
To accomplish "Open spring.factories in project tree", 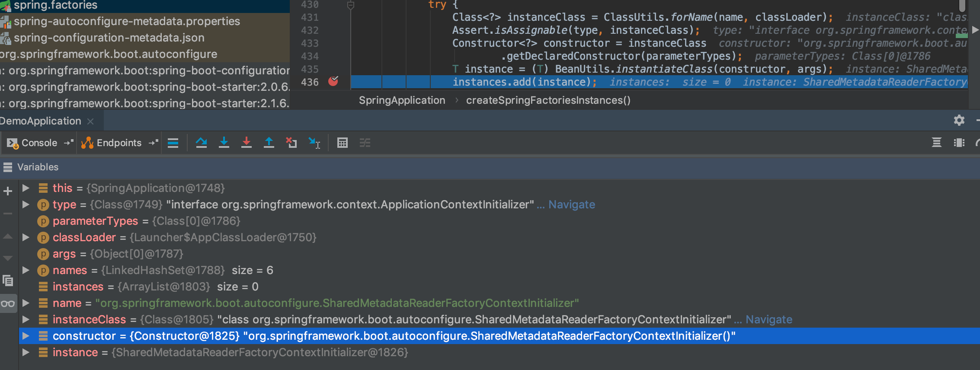I will point(55,5).
